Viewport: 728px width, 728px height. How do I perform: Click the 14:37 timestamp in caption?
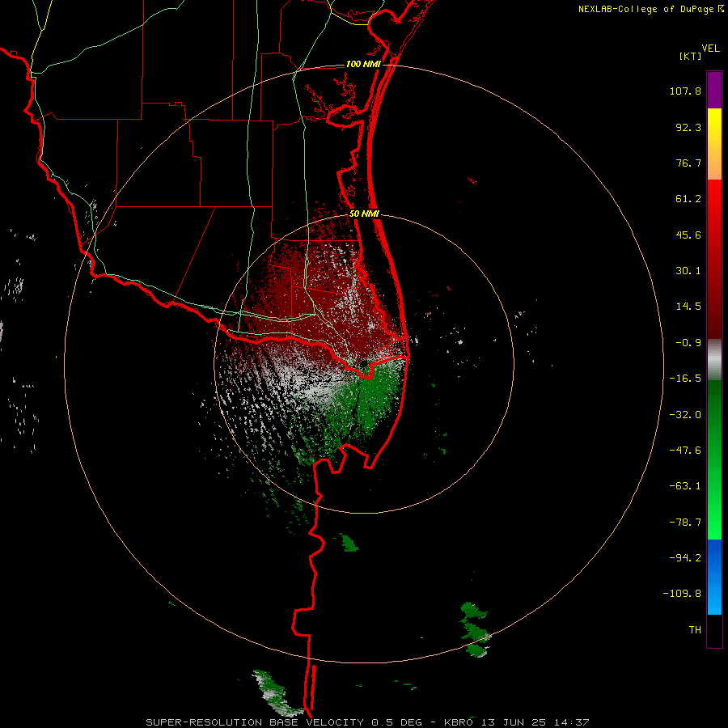click(573, 722)
